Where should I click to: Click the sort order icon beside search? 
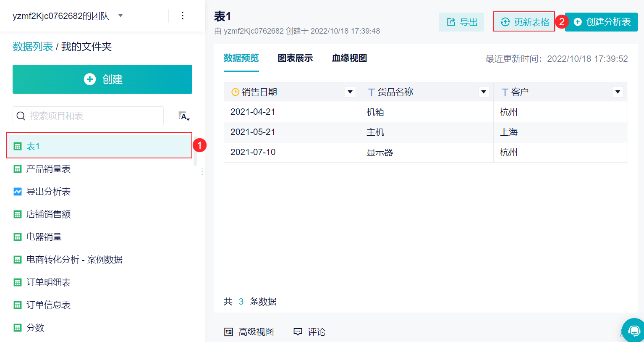coord(184,116)
